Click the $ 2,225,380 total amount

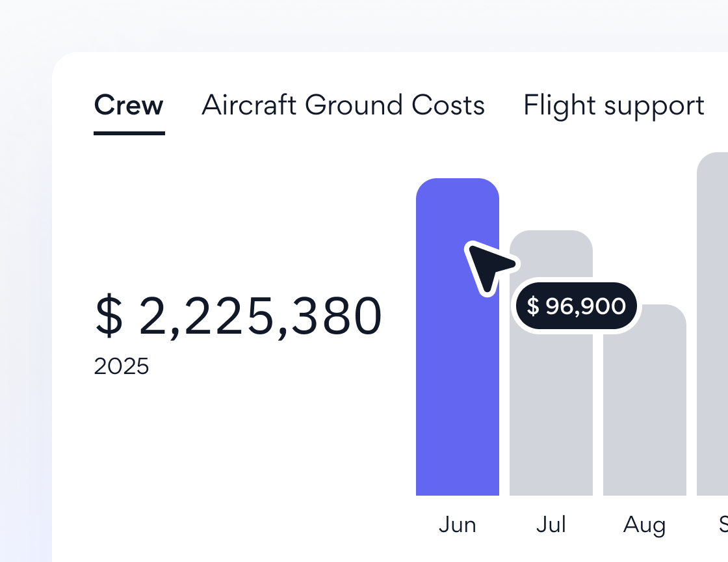(239, 317)
